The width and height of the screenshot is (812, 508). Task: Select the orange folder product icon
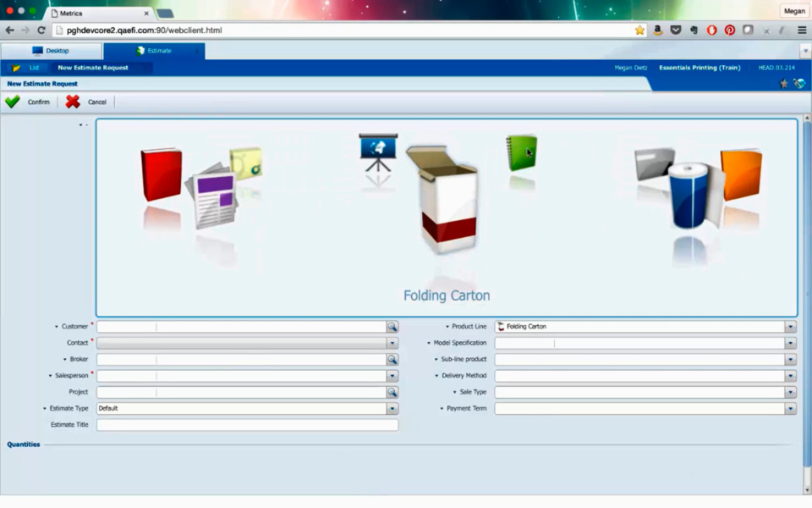(741, 174)
